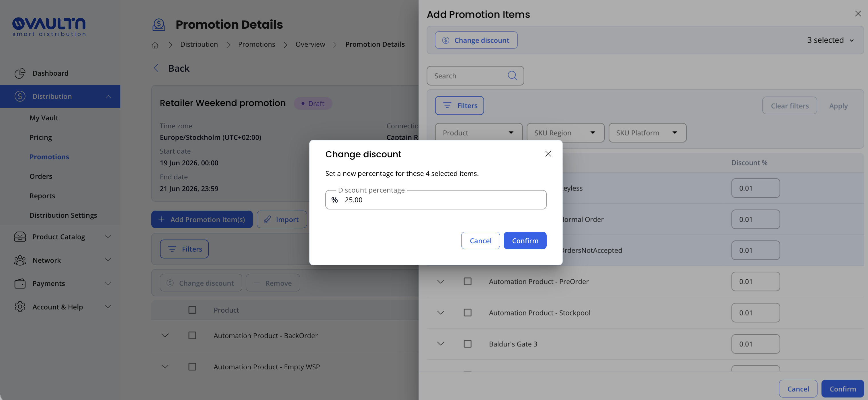Click the search magnifier icon
The image size is (868, 400).
click(512, 75)
